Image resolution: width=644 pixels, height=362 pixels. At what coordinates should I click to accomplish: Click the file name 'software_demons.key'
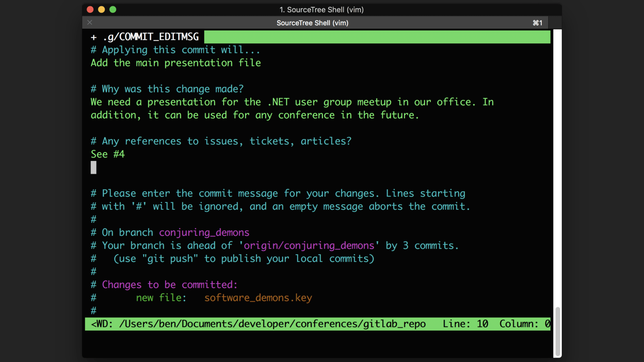(x=258, y=298)
